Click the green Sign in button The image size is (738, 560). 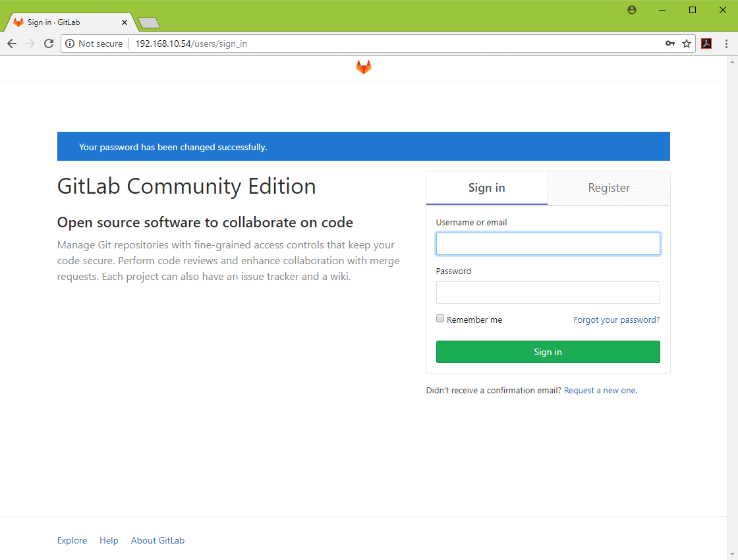(548, 352)
